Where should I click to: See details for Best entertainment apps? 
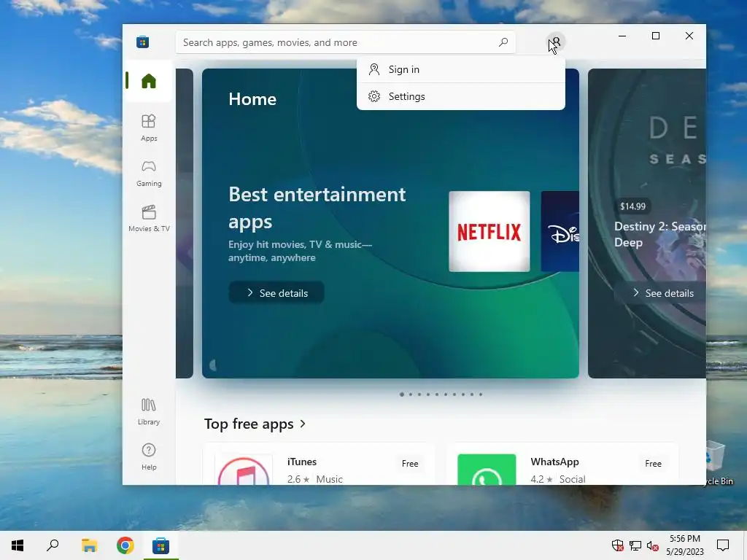pos(276,293)
